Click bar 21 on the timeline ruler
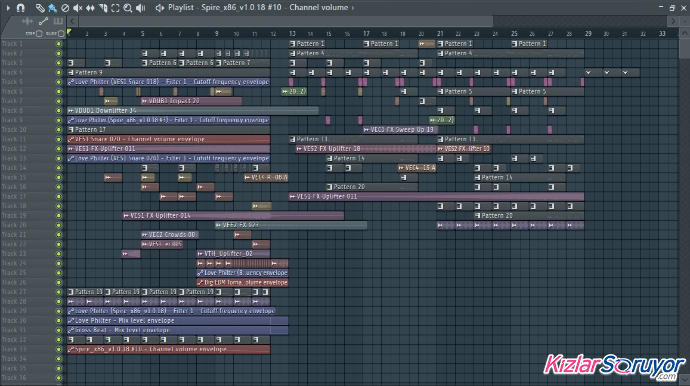This screenshot has width=690, height=386. click(440, 33)
